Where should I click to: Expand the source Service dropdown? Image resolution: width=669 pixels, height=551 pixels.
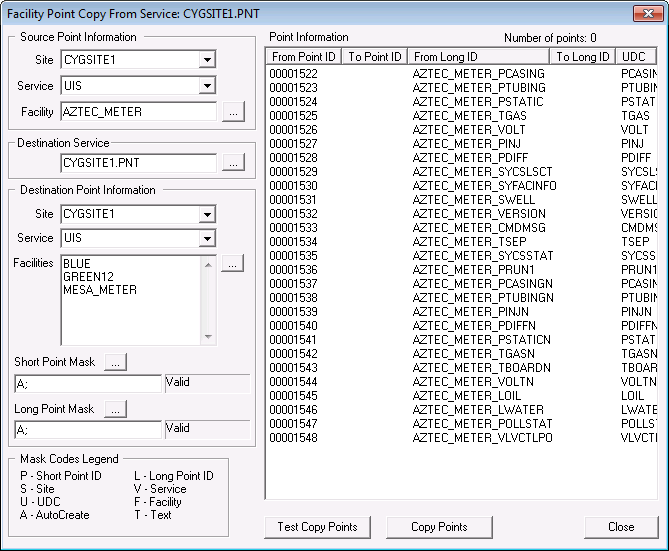(207, 86)
